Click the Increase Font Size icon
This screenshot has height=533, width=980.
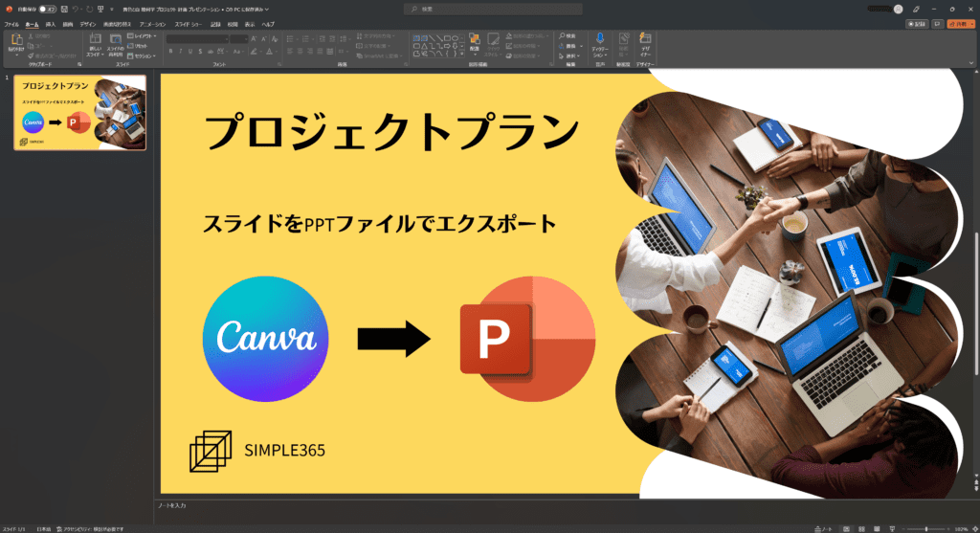pyautogui.click(x=254, y=38)
